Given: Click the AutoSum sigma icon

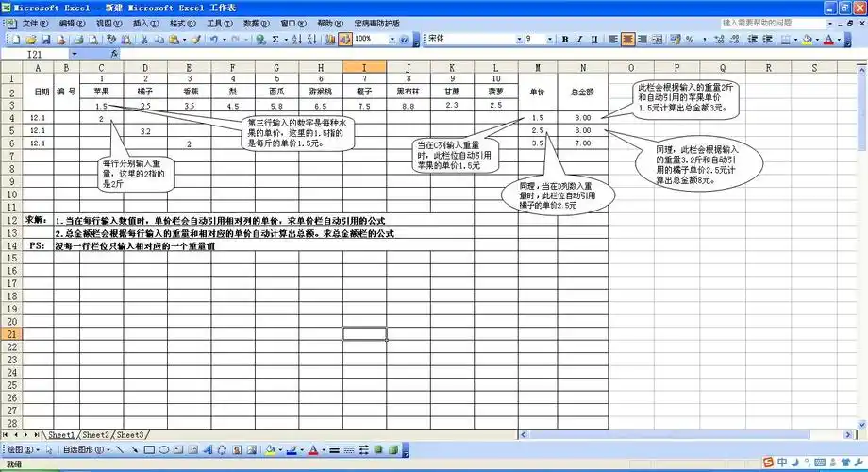Looking at the screenshot, I should [x=275, y=40].
